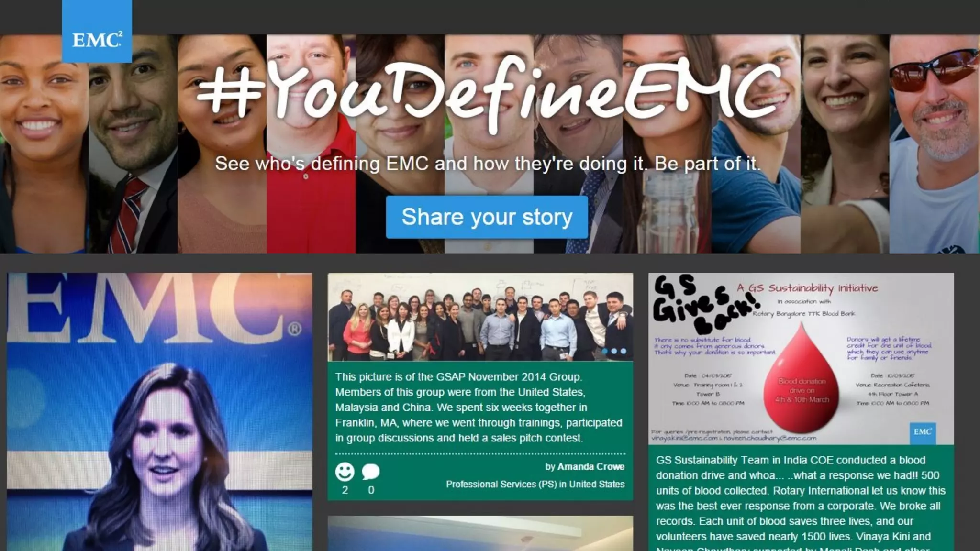Open the GSAP November 2014 group photo

pyautogui.click(x=480, y=317)
